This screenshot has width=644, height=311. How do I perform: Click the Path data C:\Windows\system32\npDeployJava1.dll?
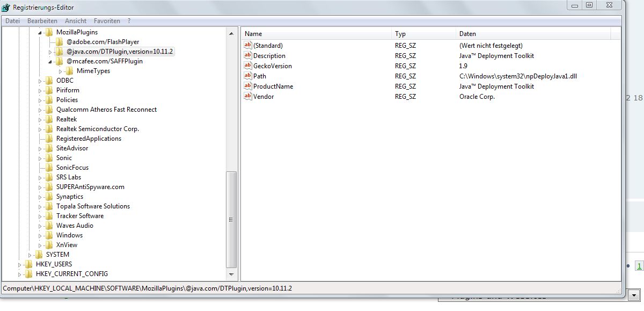tap(518, 76)
